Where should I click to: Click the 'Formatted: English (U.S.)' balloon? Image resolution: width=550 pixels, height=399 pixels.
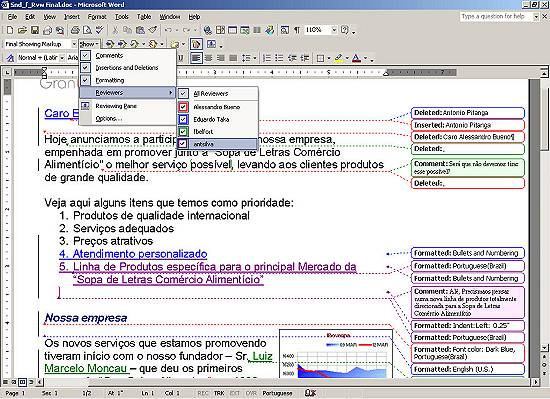(468, 369)
